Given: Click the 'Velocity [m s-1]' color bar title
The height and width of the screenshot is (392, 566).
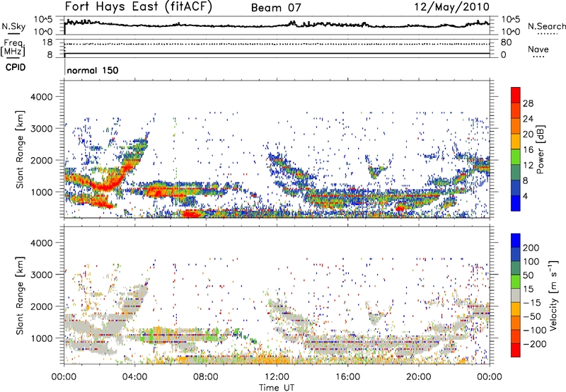Looking at the screenshot, I should click(x=553, y=295).
